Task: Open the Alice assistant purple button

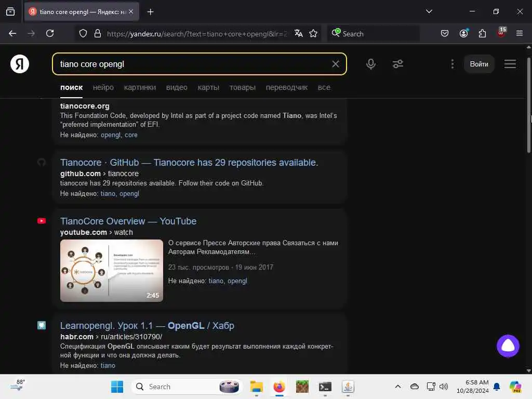Action: (508, 346)
